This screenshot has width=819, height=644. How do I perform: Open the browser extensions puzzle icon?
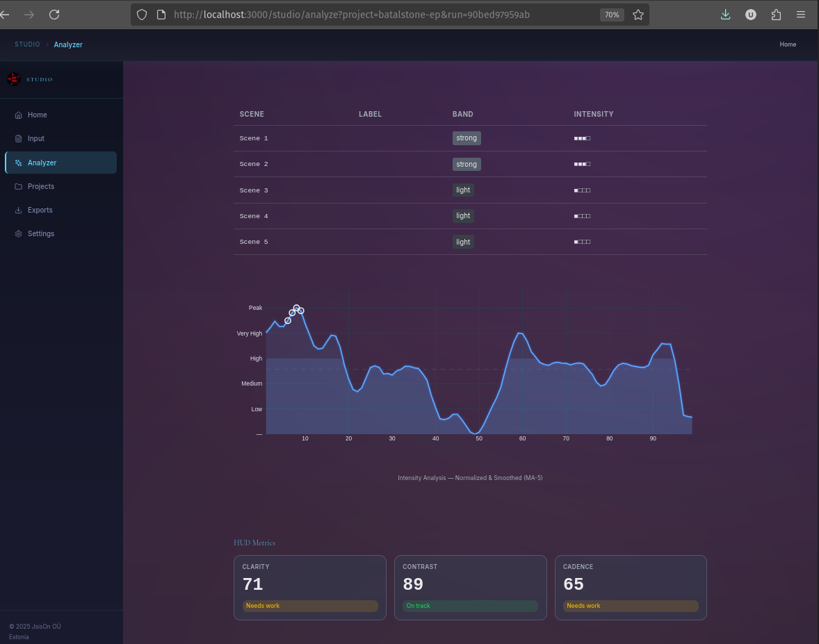(x=776, y=14)
